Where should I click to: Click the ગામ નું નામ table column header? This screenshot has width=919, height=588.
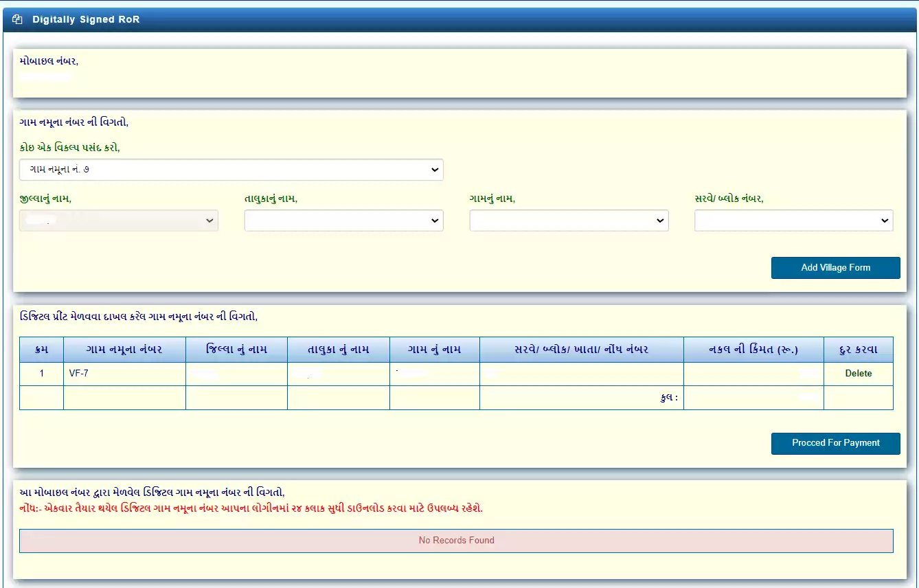click(x=434, y=350)
